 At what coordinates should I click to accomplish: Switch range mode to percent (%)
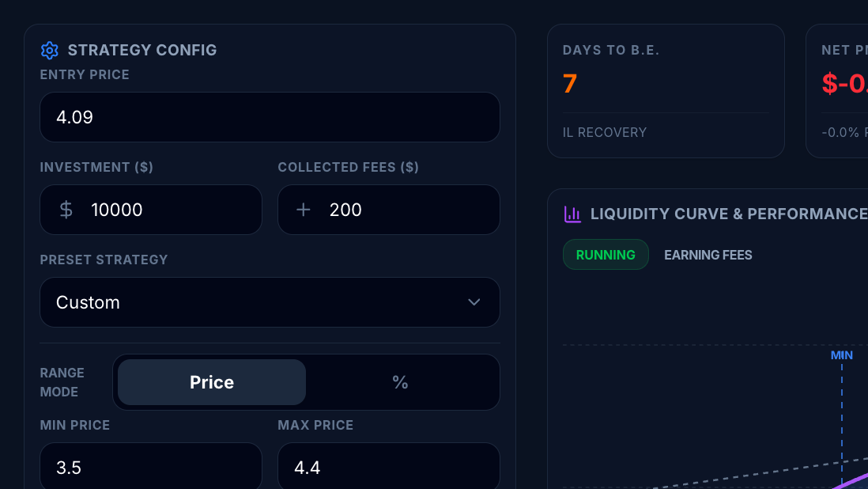coord(400,382)
